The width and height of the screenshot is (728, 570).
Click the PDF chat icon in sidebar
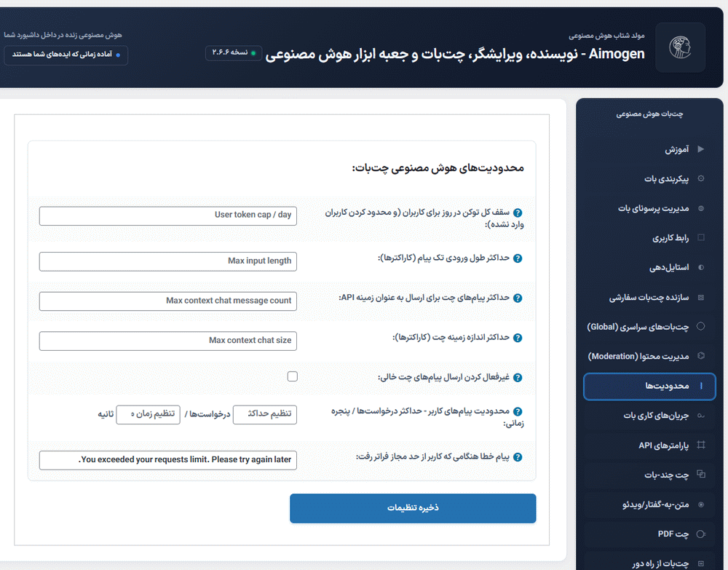pos(700,534)
